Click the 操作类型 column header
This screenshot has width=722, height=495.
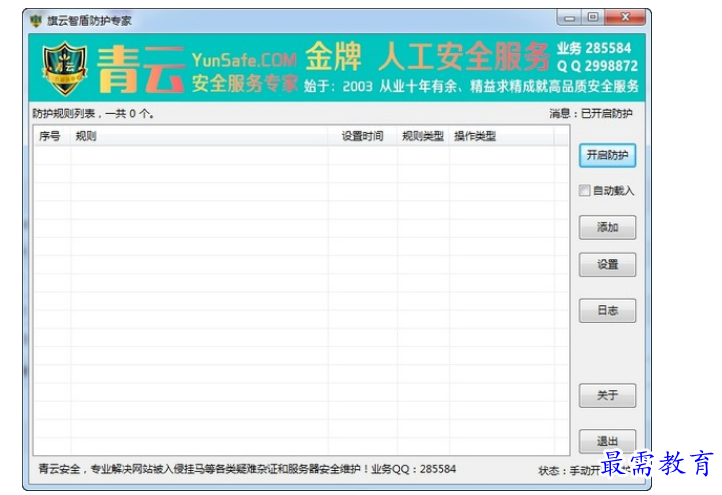501,136
